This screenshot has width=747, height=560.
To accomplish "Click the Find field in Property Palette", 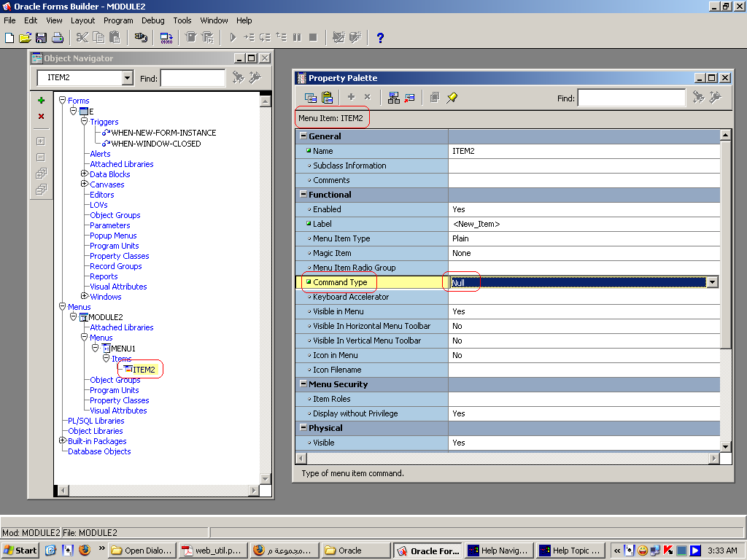I will pos(631,98).
